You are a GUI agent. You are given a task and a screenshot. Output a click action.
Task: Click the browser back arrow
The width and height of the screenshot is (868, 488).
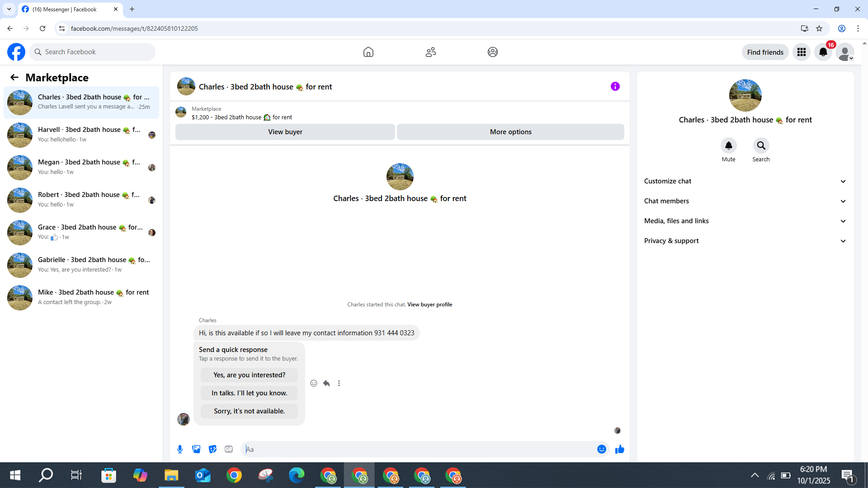click(x=10, y=28)
